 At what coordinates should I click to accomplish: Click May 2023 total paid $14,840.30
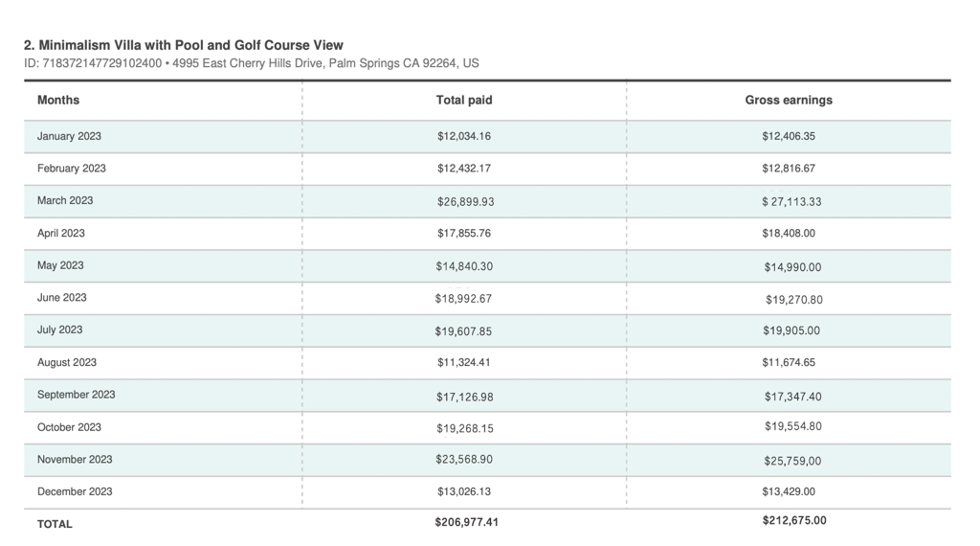[x=464, y=267]
